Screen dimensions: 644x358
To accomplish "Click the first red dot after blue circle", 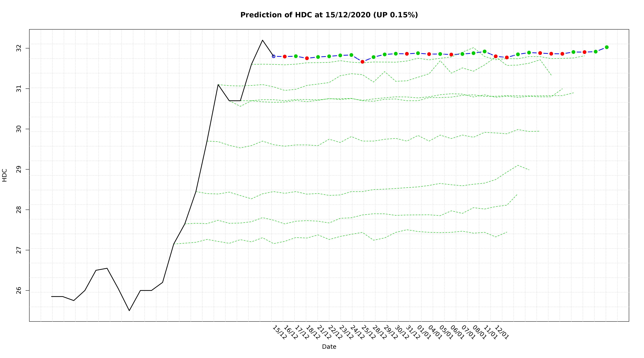I will [x=285, y=57].
